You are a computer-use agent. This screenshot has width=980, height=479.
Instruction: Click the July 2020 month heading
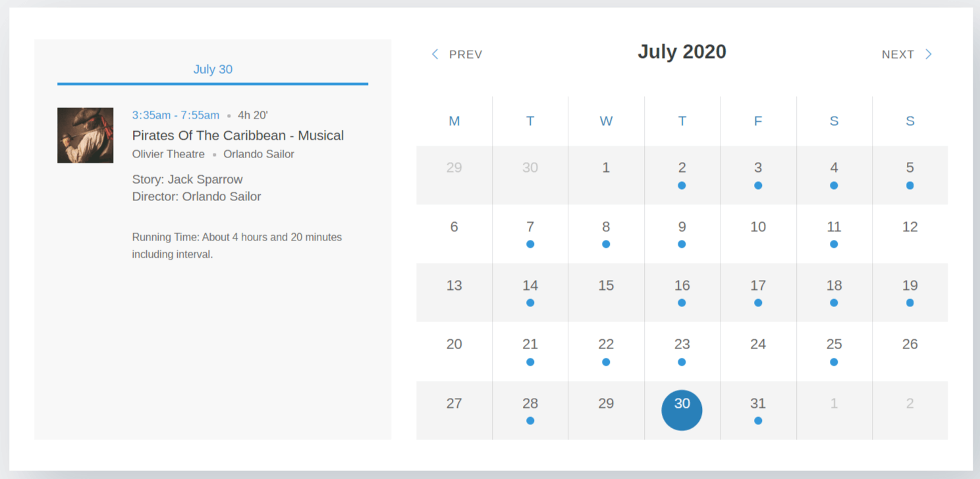(682, 51)
